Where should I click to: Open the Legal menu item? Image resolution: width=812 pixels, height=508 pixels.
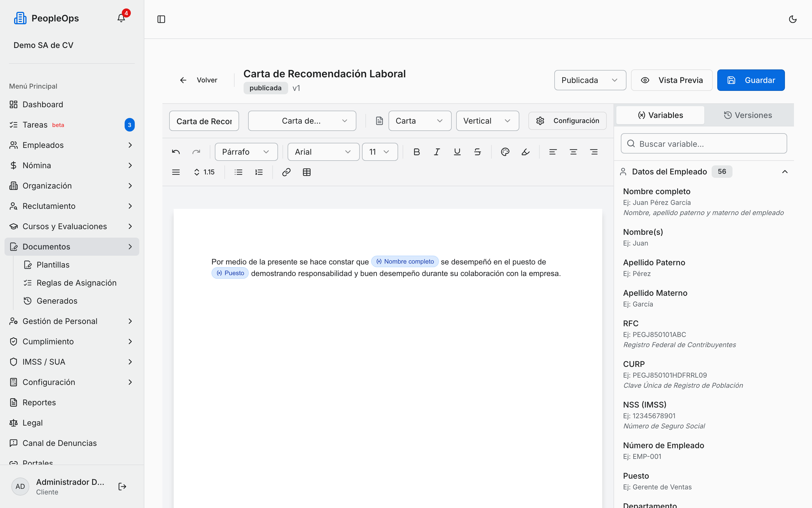click(x=72, y=423)
